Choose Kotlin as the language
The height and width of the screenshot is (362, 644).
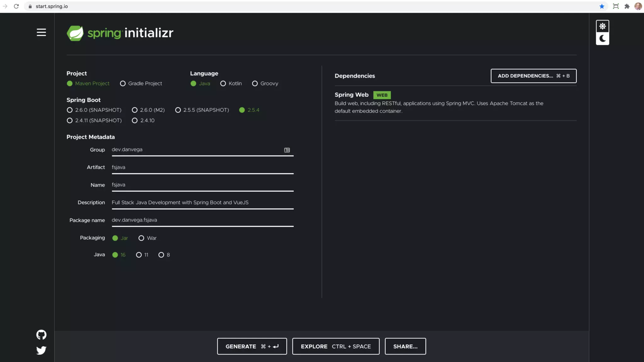pyautogui.click(x=223, y=84)
